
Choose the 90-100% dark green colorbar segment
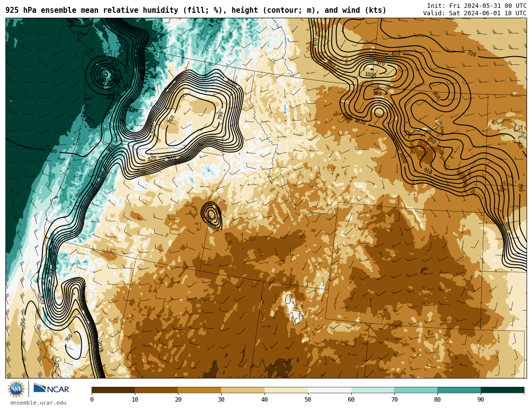pos(502,390)
